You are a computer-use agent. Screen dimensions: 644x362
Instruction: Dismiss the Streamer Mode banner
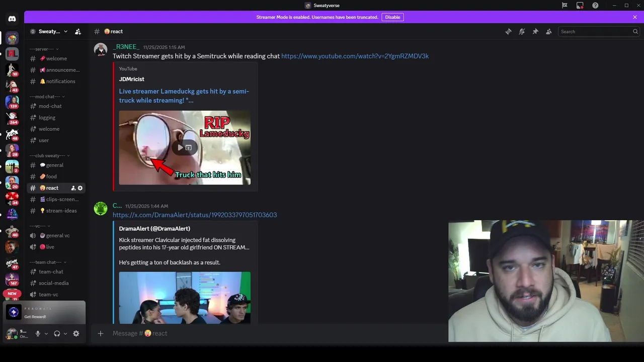(x=635, y=17)
